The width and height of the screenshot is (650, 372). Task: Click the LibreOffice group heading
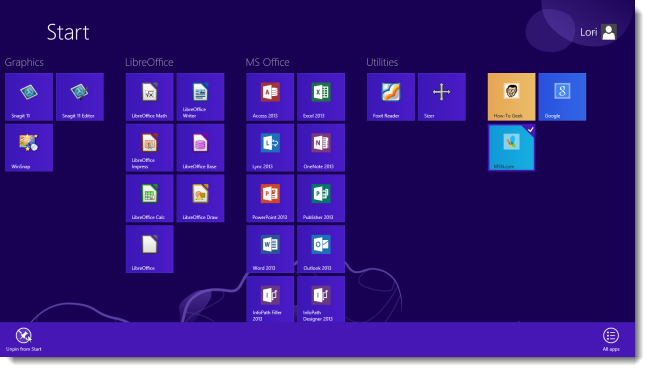click(x=149, y=62)
